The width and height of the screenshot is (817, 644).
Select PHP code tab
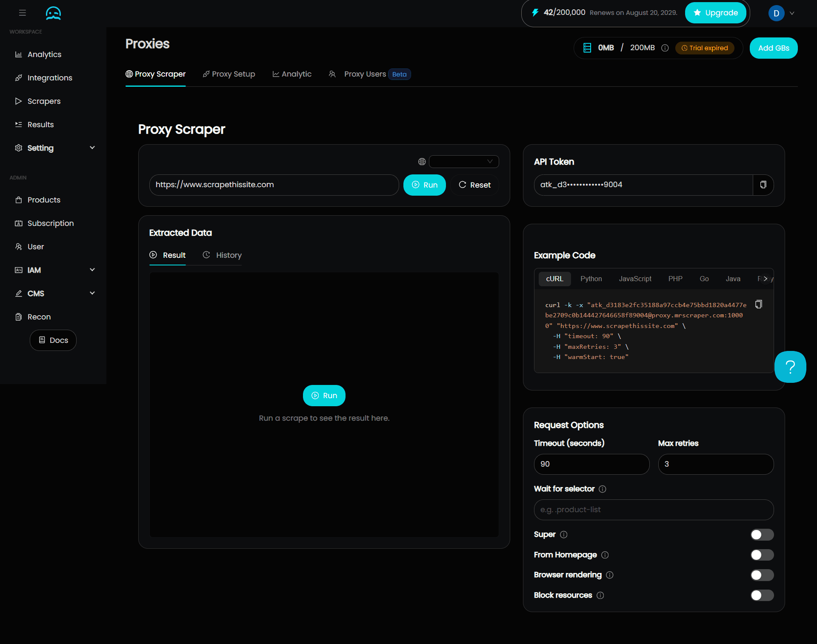coord(675,279)
